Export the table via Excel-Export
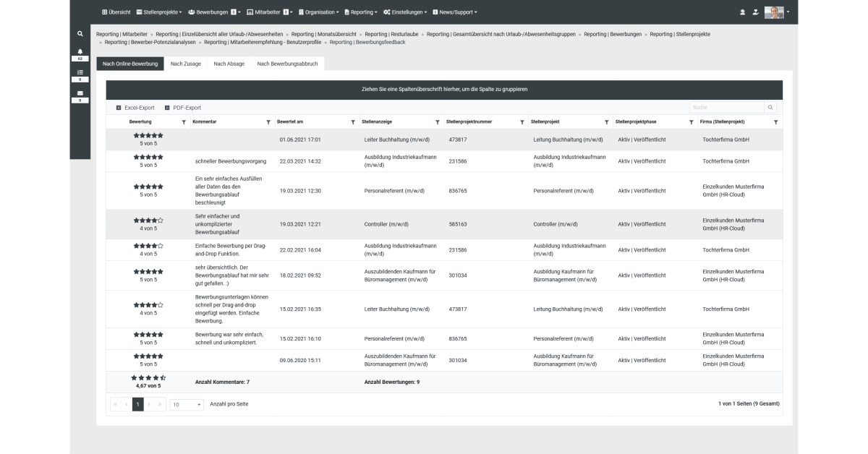Viewport: 868px width, 454px height. tap(135, 108)
